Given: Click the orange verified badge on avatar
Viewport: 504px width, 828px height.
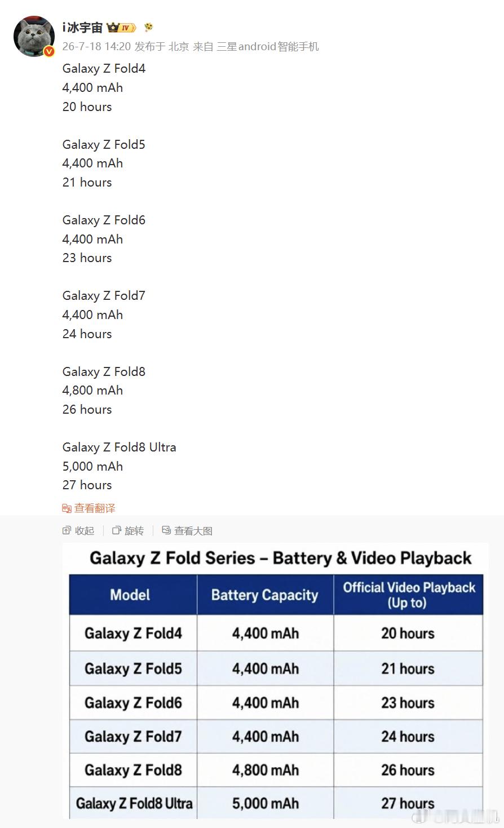Looking at the screenshot, I should 49,51.
